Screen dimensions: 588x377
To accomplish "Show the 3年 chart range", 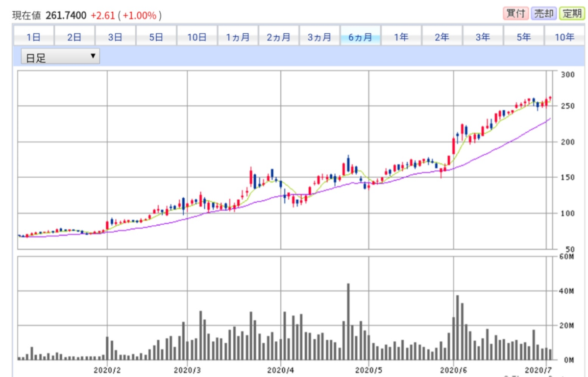I will coord(483,37).
